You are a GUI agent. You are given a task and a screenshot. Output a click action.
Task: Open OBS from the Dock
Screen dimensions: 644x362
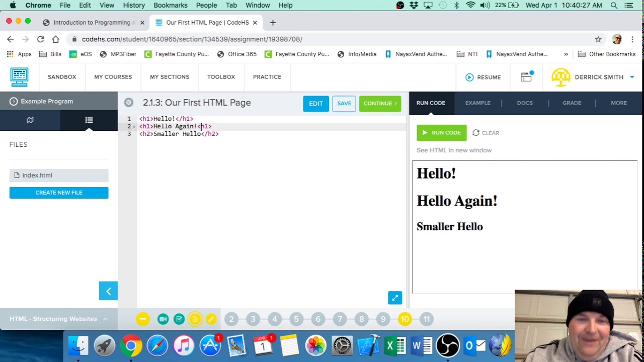pos(448,346)
